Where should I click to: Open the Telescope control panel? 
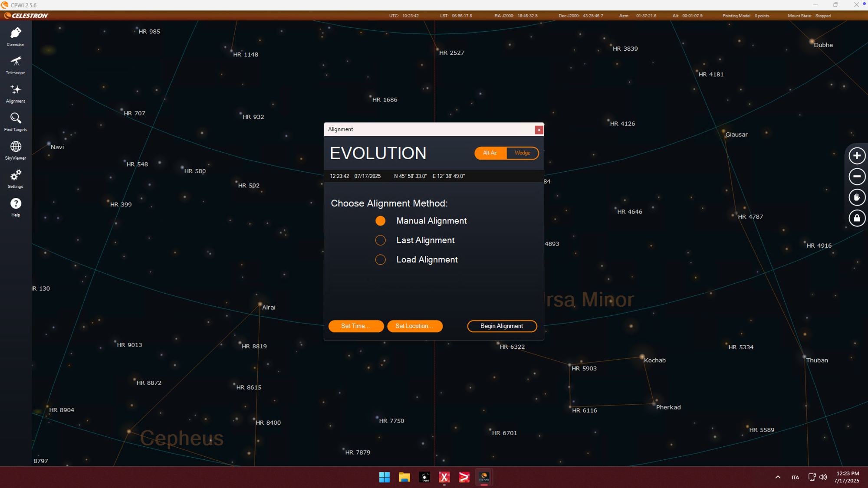click(x=16, y=65)
